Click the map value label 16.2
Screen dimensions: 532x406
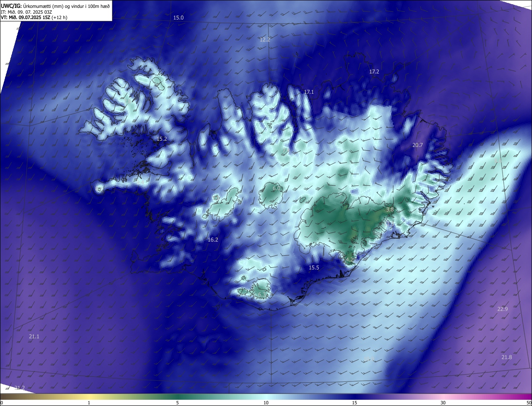(213, 240)
